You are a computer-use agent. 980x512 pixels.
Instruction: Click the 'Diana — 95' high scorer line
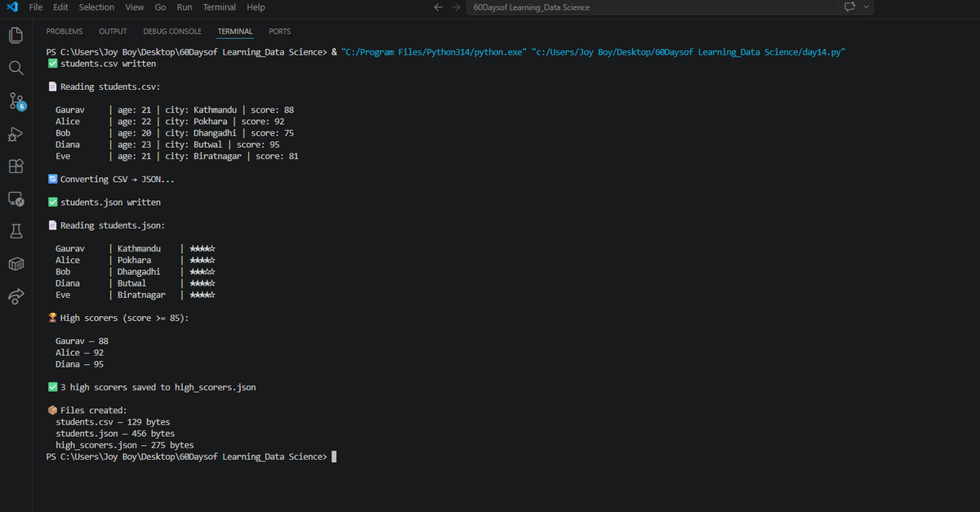click(x=79, y=364)
